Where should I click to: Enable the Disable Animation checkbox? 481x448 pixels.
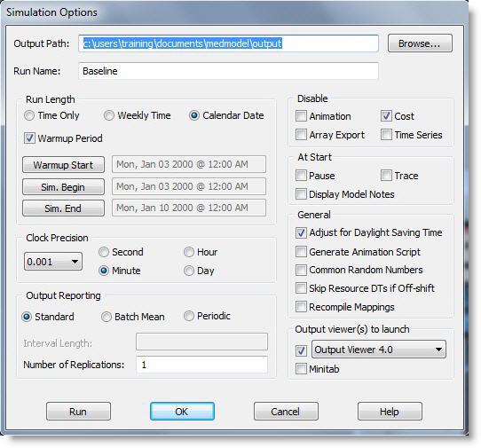coord(301,116)
